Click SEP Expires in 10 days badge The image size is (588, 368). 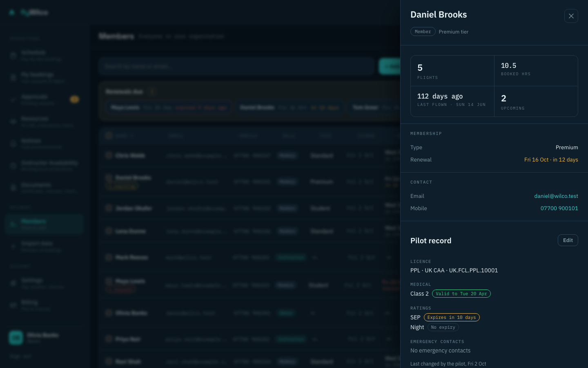[451, 317]
